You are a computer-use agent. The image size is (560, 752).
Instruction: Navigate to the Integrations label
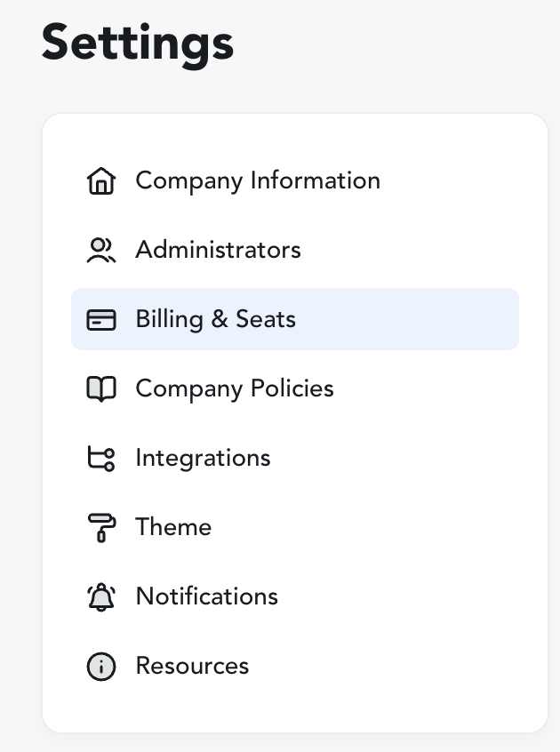point(203,458)
